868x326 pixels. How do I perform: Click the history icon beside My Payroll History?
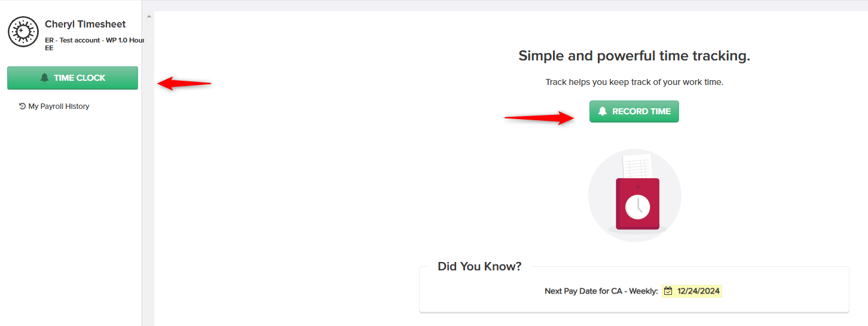click(x=23, y=106)
